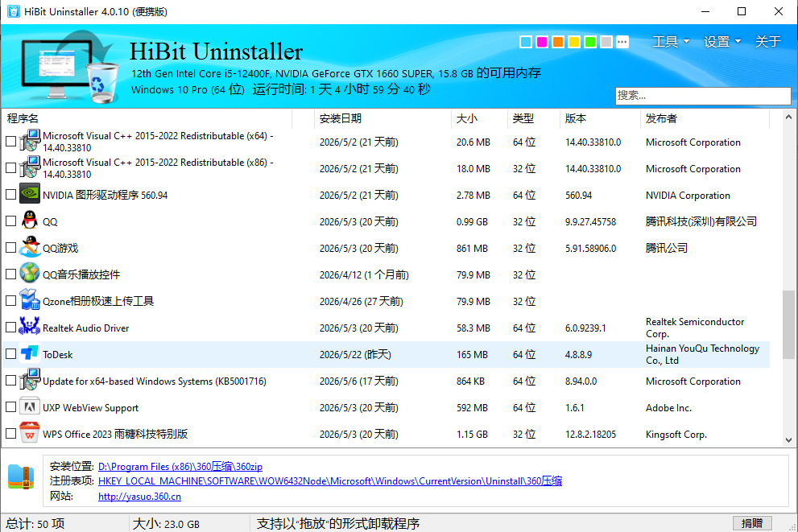Check the UXP WebView Support checkbox

coord(10,407)
